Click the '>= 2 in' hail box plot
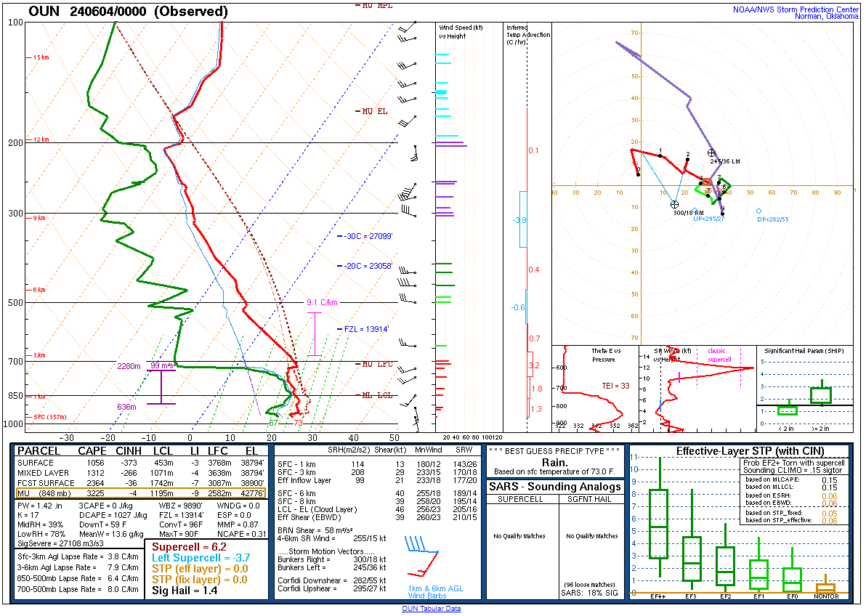866x616 pixels. (x=821, y=394)
